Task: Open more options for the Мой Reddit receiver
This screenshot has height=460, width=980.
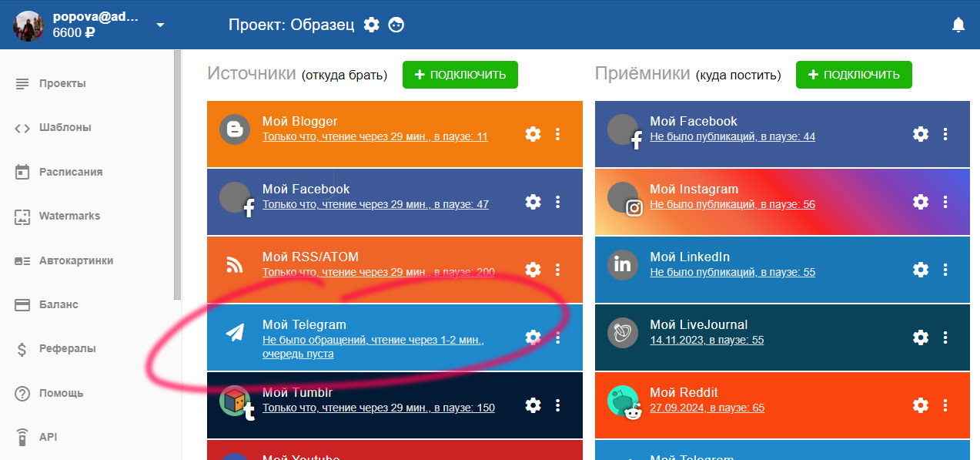Action: 946,405
